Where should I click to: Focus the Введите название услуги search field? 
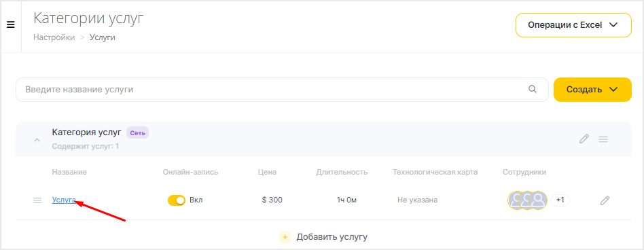282,90
